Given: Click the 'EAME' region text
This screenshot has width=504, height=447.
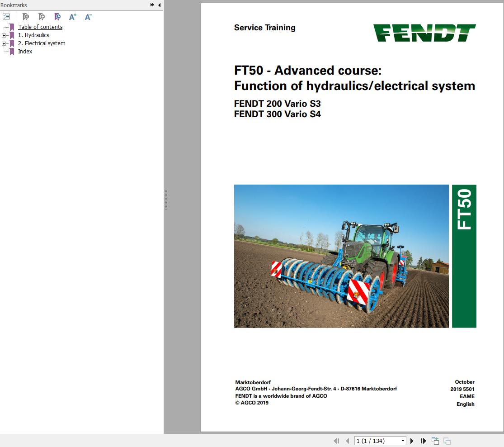Looking at the screenshot, I should tap(467, 396).
